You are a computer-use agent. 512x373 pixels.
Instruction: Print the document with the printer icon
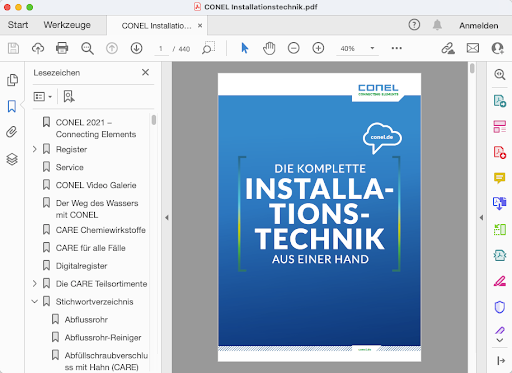coord(62,48)
